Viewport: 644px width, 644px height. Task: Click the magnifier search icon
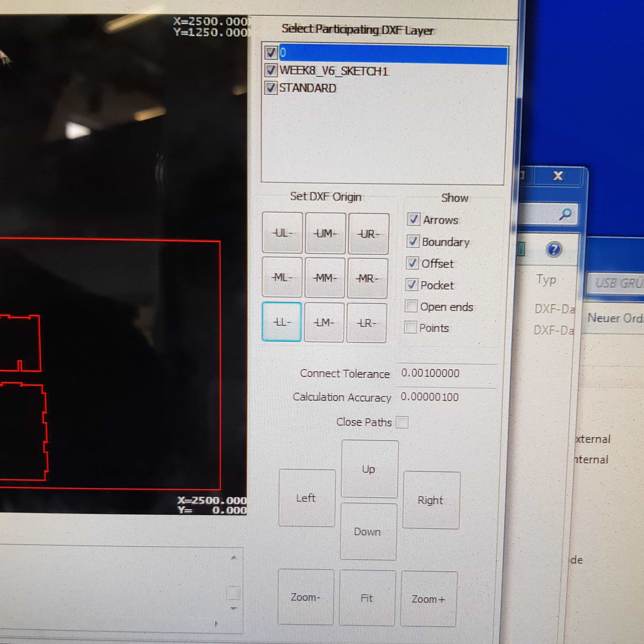point(565,214)
